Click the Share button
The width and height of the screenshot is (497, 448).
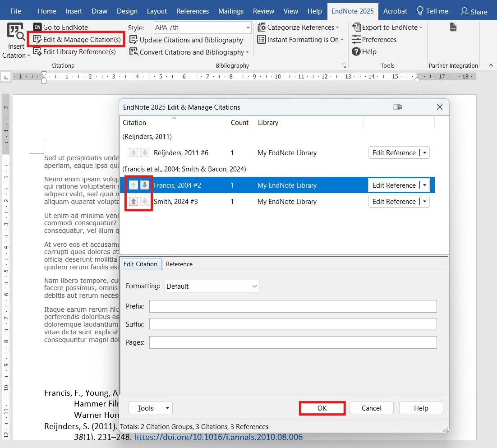(x=474, y=12)
